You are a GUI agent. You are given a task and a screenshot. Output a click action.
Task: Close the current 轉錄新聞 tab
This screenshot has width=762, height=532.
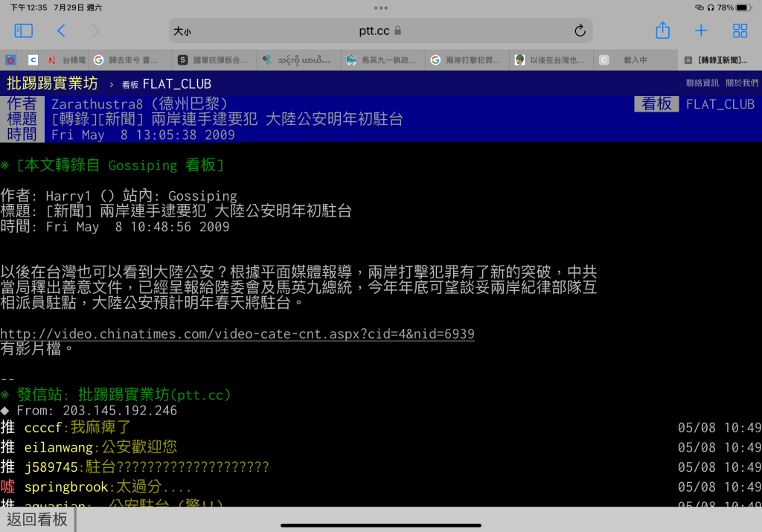point(688,60)
